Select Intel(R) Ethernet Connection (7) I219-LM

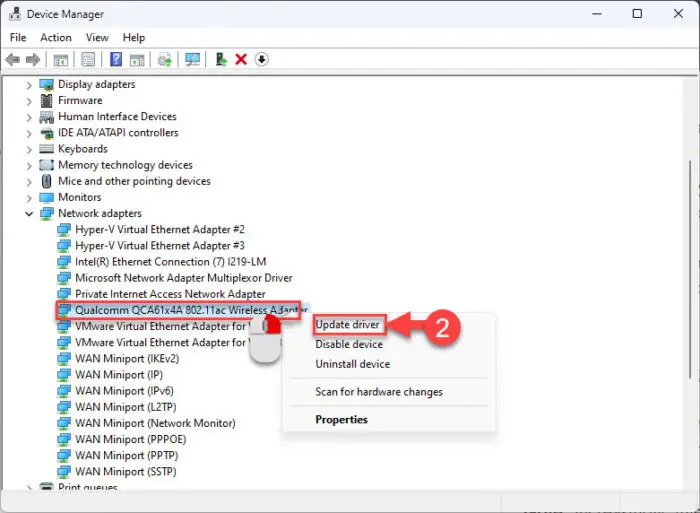click(171, 262)
